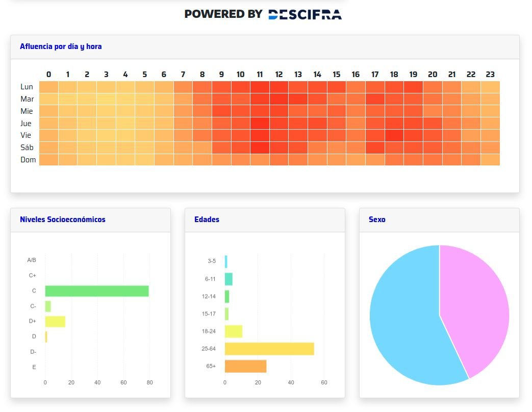
Task: Click the 6-11 bar in the Edades chart
Action: (x=229, y=279)
